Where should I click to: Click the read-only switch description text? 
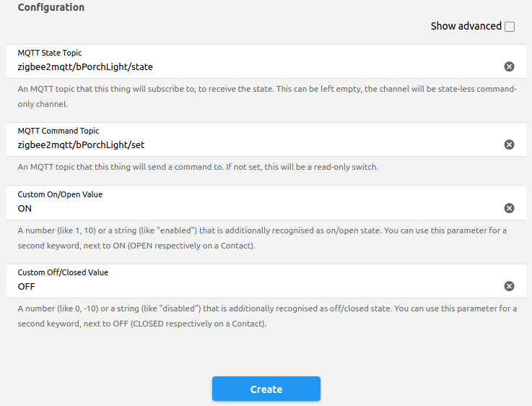pos(198,167)
